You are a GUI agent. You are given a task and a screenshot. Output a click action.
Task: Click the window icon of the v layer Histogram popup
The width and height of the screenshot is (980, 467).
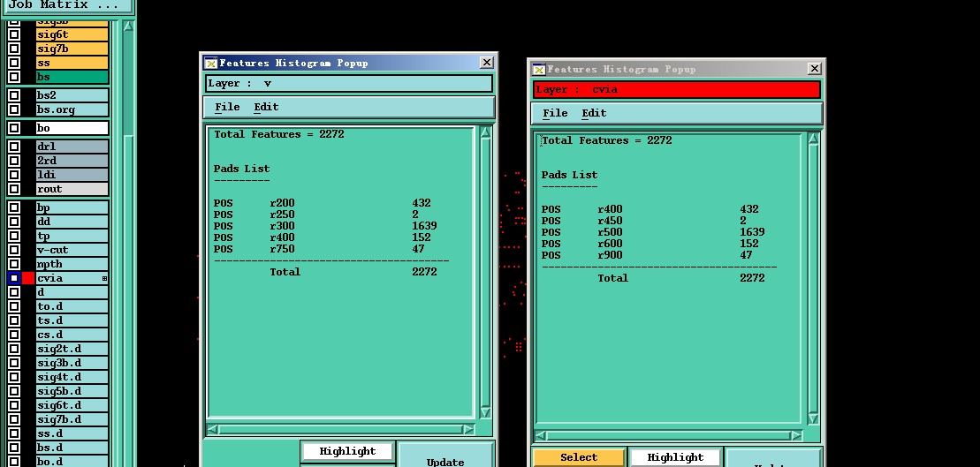click(x=210, y=63)
